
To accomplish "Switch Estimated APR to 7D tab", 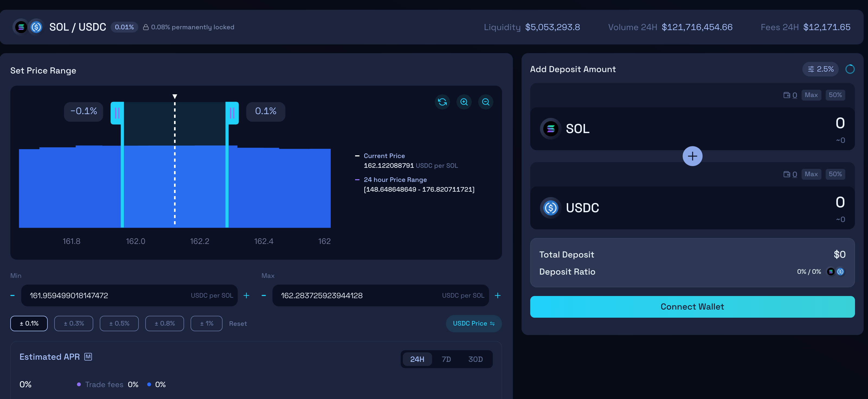I will (446, 359).
